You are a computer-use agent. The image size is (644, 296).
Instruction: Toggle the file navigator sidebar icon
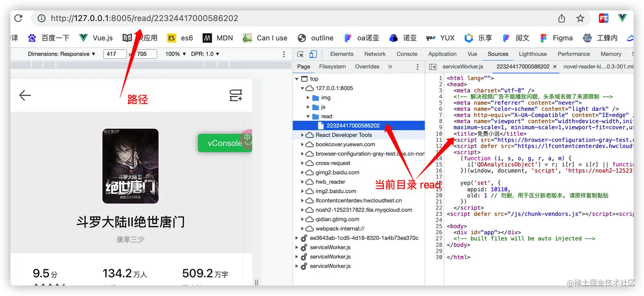coord(432,67)
